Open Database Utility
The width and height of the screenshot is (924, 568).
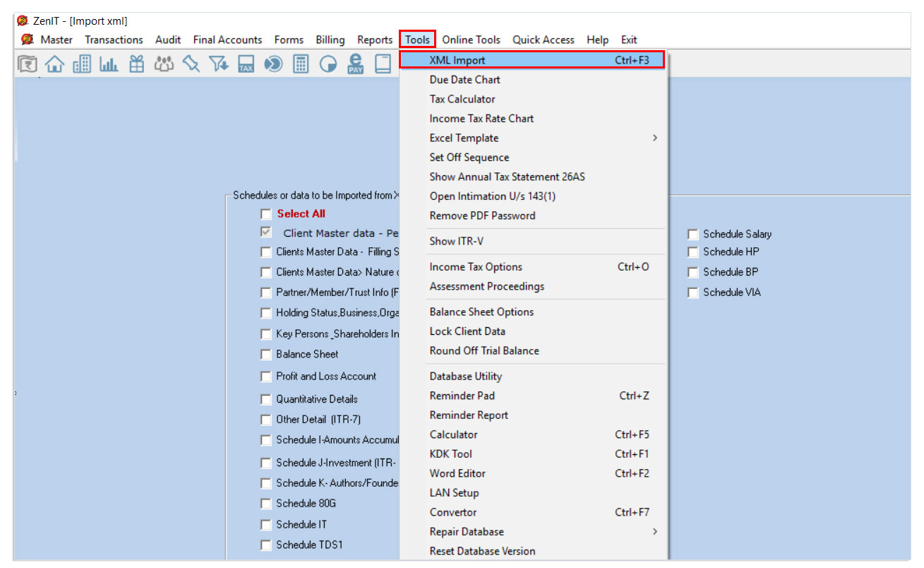[533, 377]
